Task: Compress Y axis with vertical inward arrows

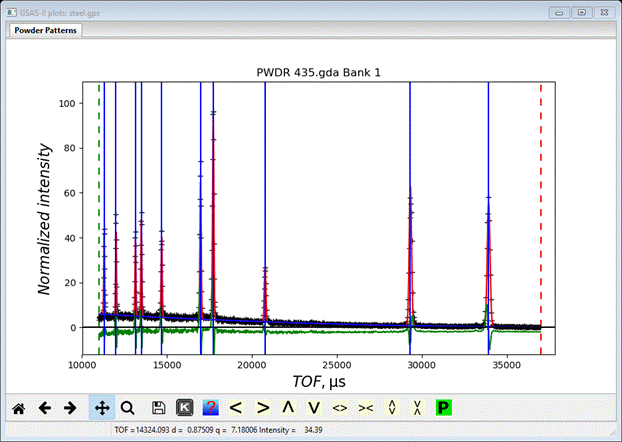Action: point(418,407)
